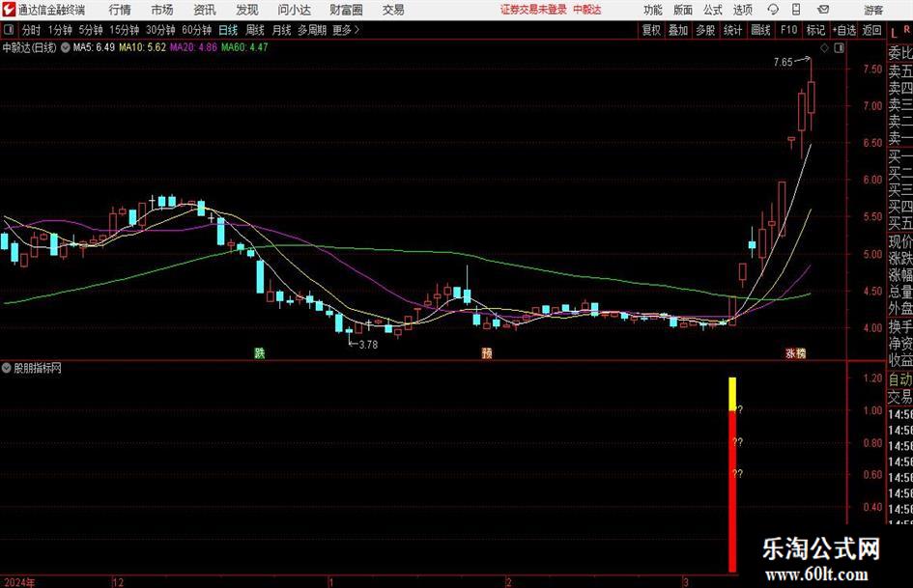Screen dimensions: 913x588
Task: Click the 预 marker under the chart
Action: click(487, 352)
